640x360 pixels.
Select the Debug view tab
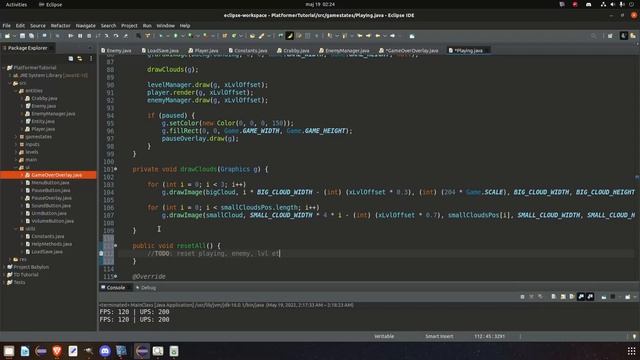click(x=146, y=288)
